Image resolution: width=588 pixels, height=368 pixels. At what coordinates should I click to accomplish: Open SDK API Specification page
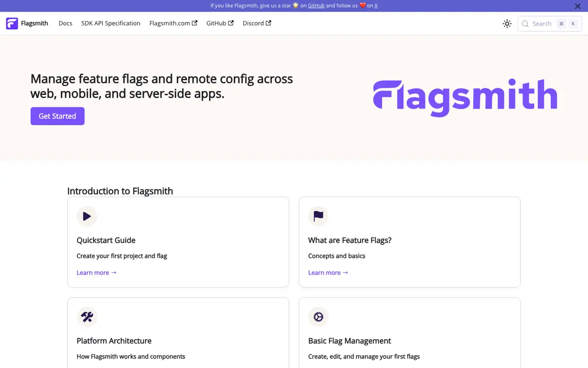point(111,23)
